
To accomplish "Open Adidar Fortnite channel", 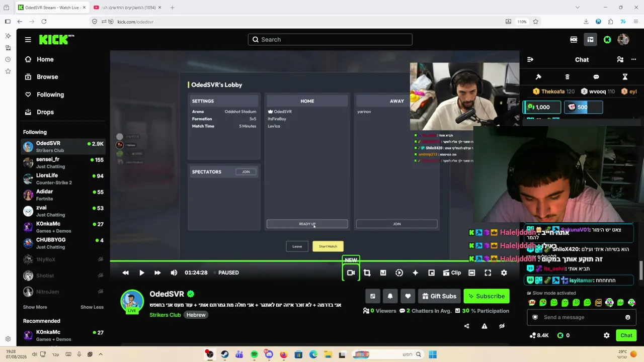I will coord(63,195).
